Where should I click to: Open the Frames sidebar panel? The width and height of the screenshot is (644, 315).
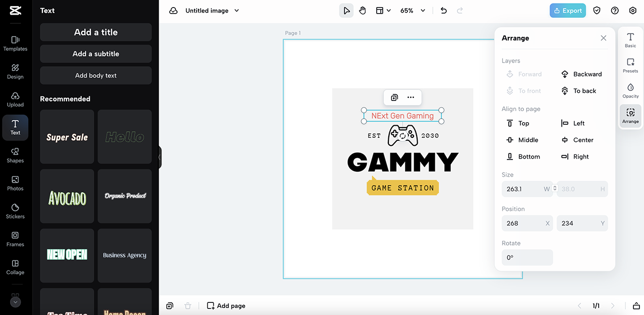pyautogui.click(x=15, y=239)
